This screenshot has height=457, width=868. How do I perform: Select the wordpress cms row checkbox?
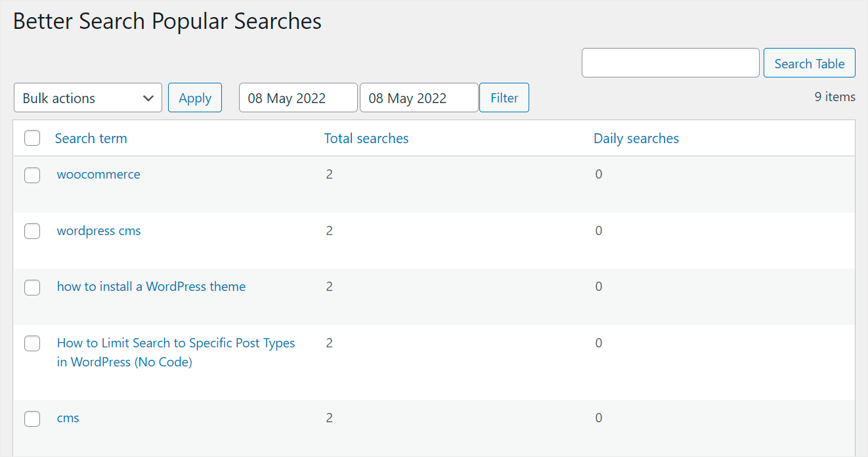point(32,231)
